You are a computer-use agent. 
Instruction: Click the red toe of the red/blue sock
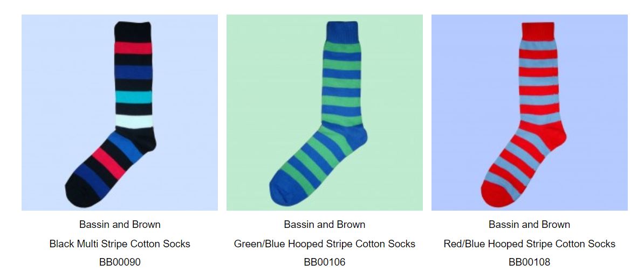495,195
